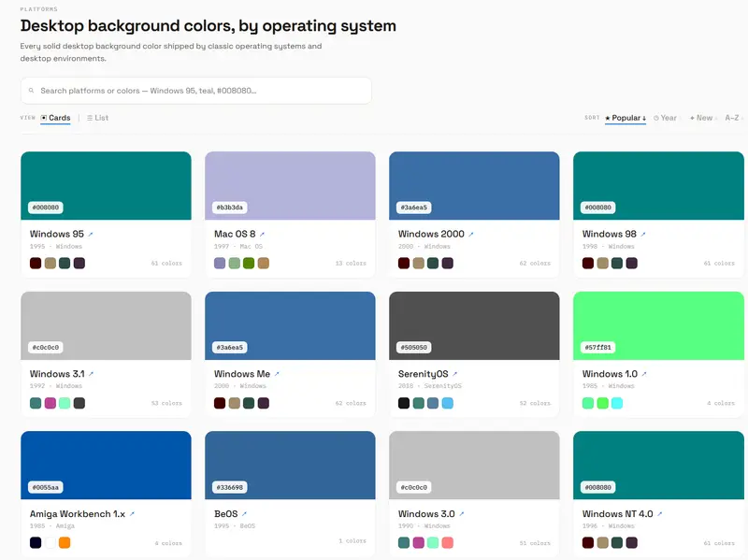Open the BeOS external link arrow

244,514
